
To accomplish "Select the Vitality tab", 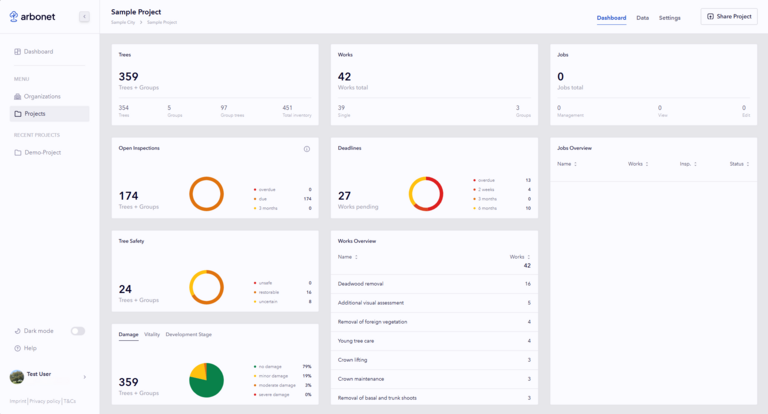I will pyautogui.click(x=152, y=334).
